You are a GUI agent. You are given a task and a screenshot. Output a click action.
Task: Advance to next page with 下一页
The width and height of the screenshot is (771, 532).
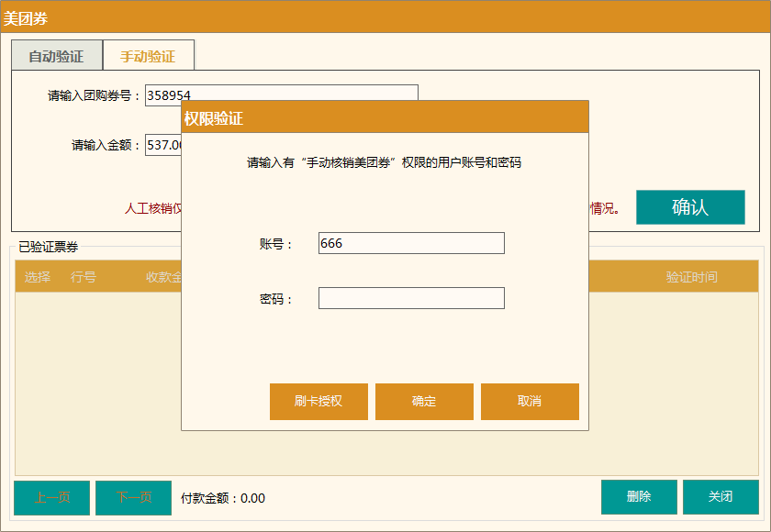point(133,498)
